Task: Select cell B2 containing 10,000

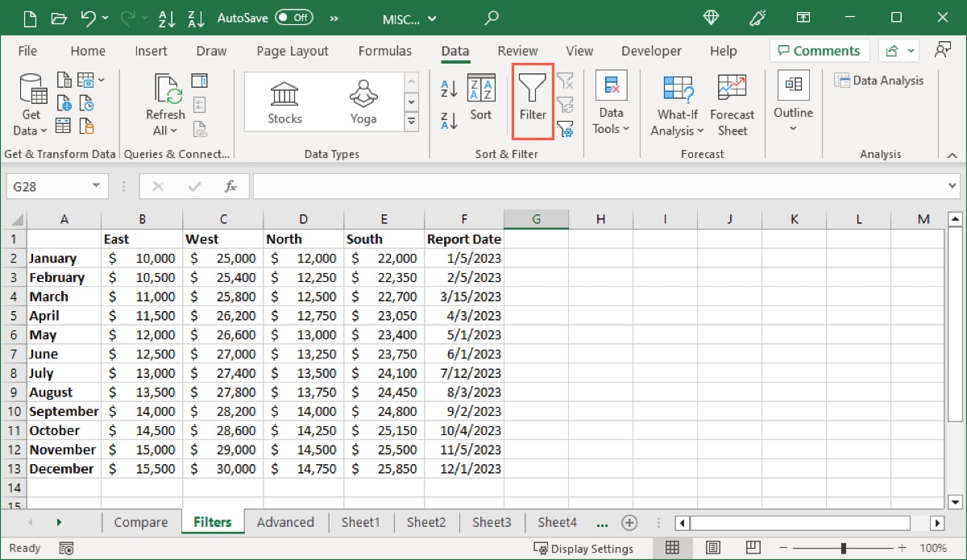Action: [x=142, y=258]
